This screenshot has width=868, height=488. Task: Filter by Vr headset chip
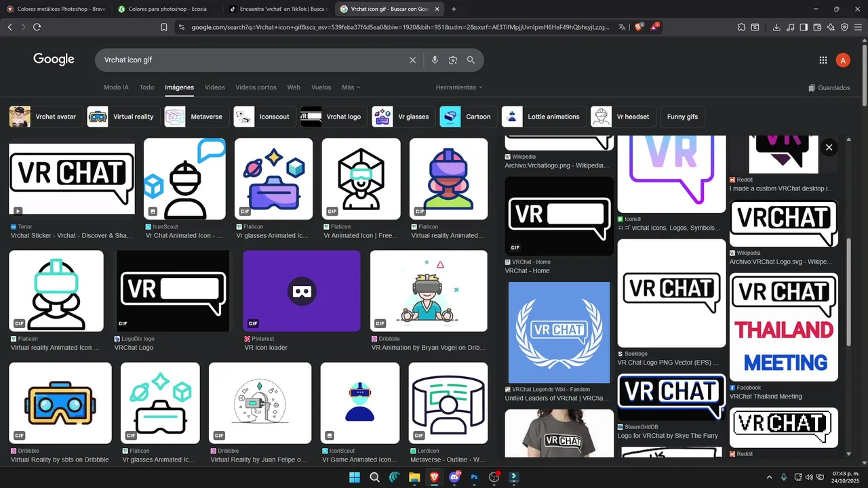[x=623, y=117]
